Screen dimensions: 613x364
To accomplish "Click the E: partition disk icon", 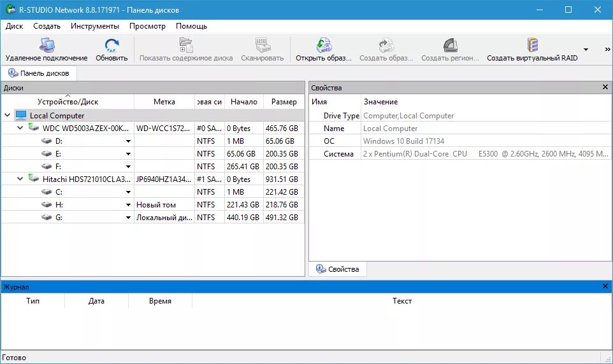I will tap(47, 153).
